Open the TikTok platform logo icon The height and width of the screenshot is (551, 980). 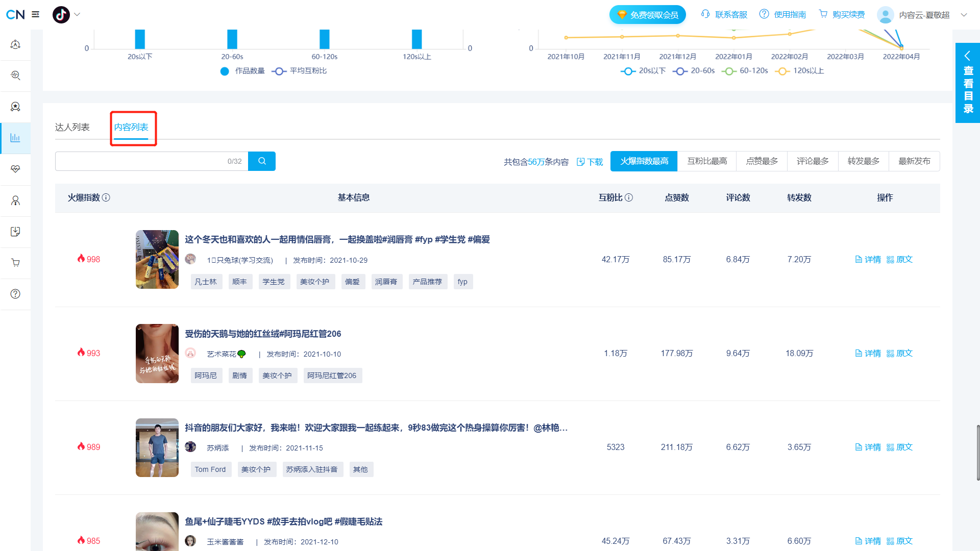click(x=61, y=15)
